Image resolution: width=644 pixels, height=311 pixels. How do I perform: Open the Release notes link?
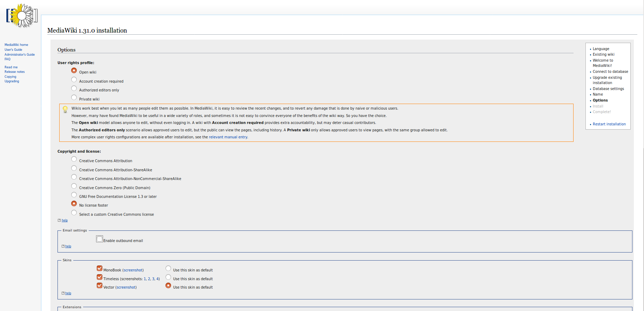point(14,72)
